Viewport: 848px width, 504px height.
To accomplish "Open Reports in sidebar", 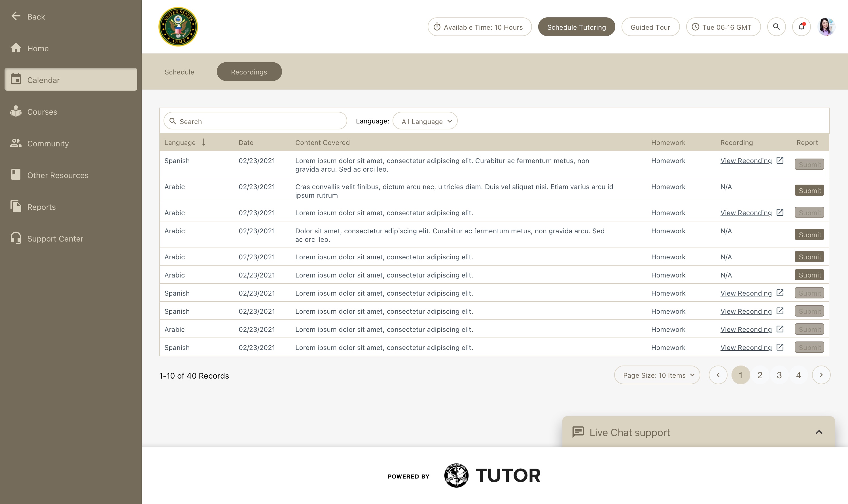I will click(71, 207).
